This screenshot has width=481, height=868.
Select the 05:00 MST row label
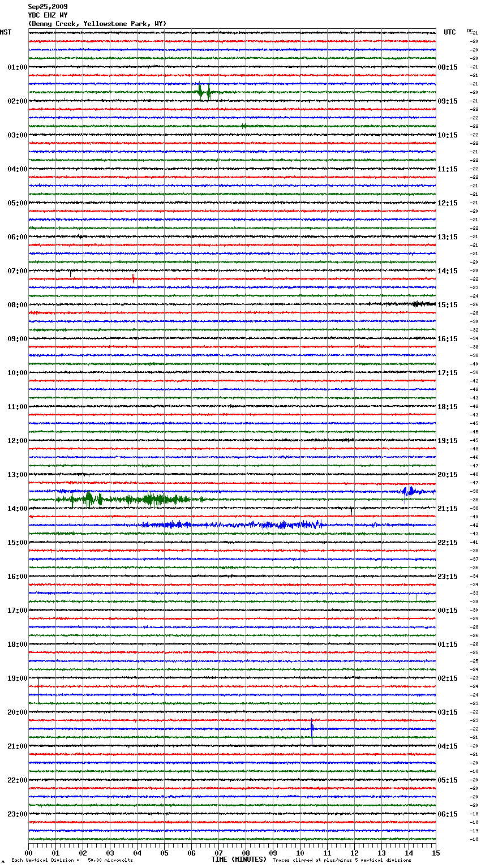pos(18,203)
